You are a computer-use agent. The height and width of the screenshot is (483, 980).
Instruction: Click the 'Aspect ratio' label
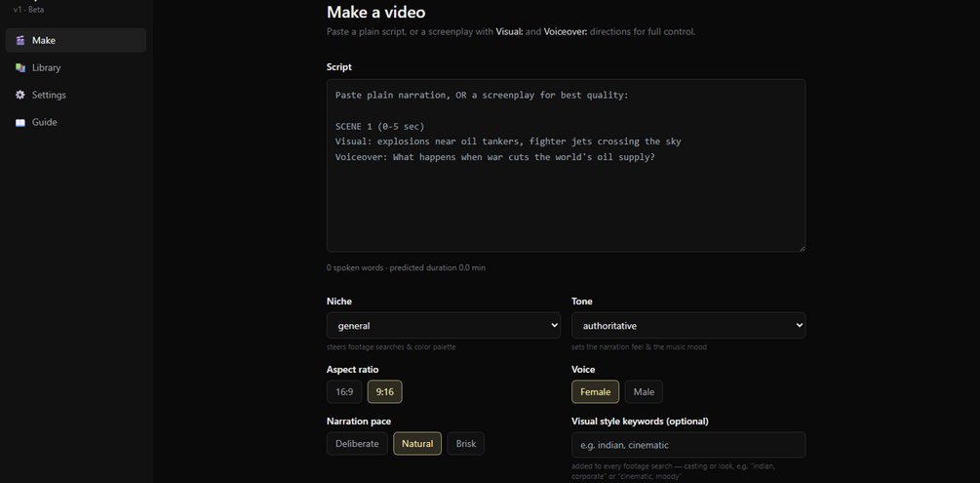click(x=352, y=370)
